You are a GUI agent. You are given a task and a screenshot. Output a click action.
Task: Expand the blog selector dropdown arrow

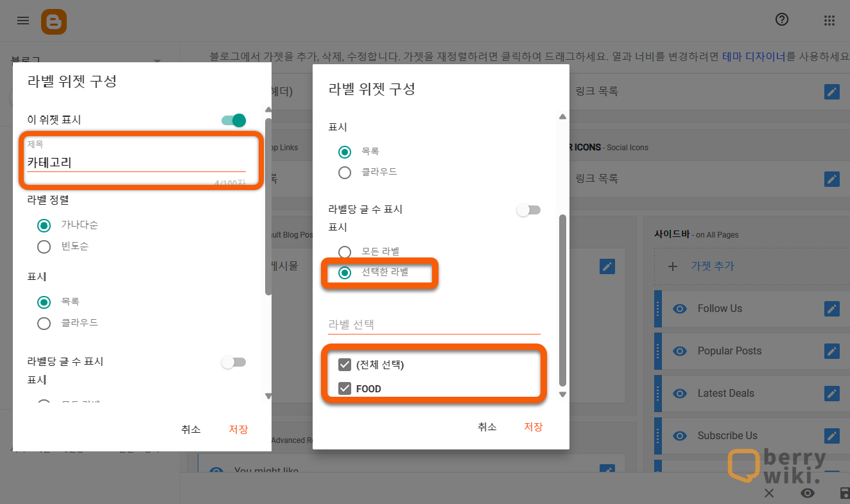[x=157, y=61]
